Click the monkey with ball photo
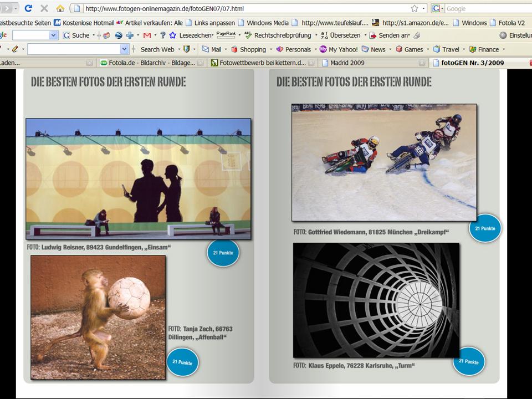The image size is (532, 399). [98, 317]
